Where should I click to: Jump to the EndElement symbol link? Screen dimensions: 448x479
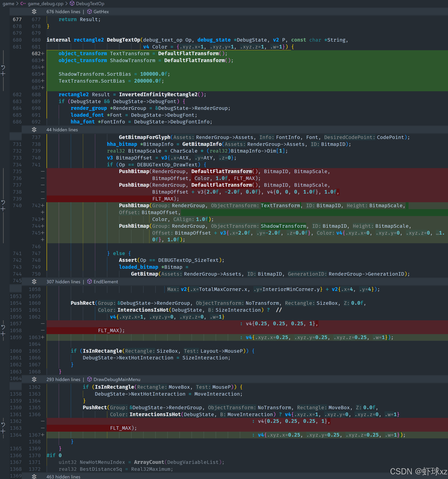click(106, 282)
